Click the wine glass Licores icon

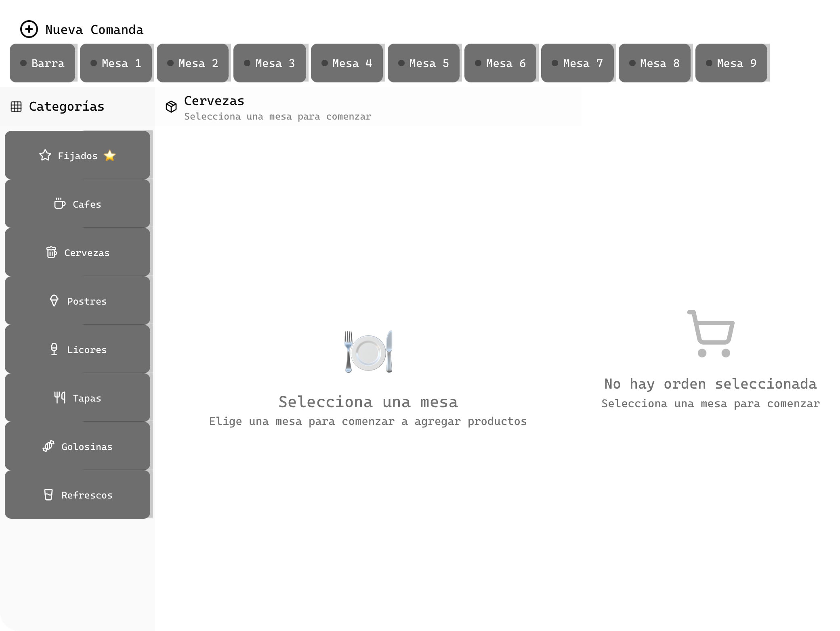click(54, 349)
